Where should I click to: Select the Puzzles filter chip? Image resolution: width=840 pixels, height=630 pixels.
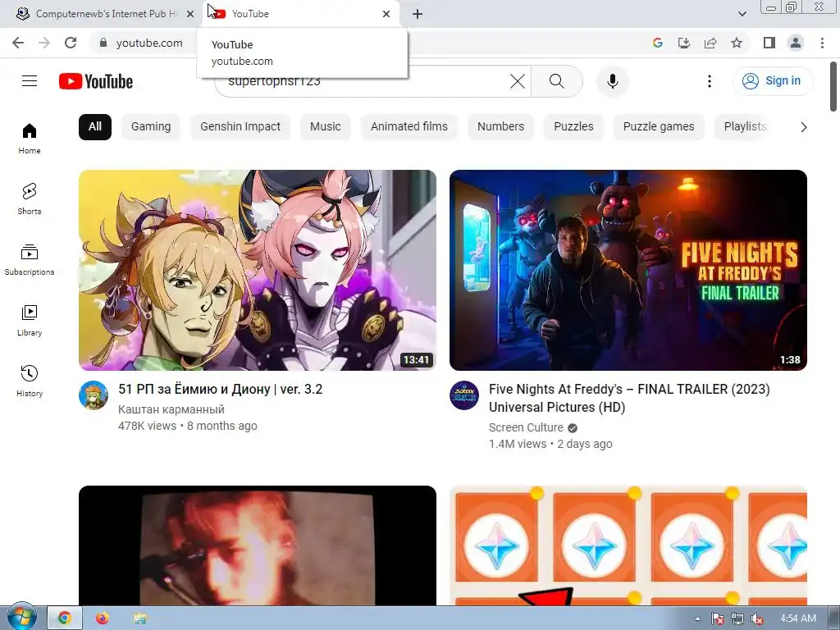coord(573,127)
